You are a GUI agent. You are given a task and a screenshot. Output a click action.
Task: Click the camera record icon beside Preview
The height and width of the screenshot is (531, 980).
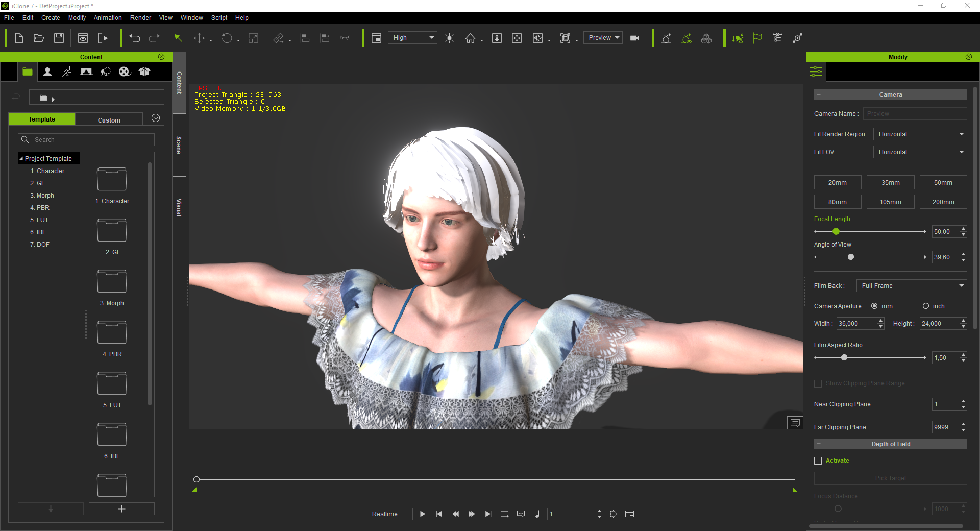pyautogui.click(x=635, y=38)
